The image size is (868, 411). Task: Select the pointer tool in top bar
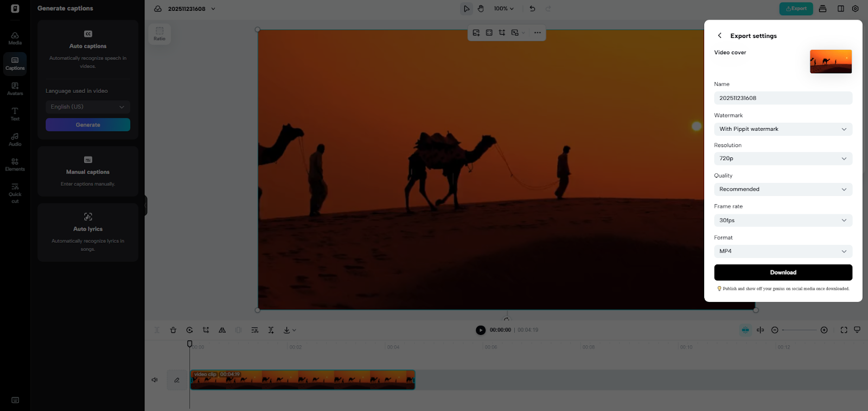click(467, 9)
